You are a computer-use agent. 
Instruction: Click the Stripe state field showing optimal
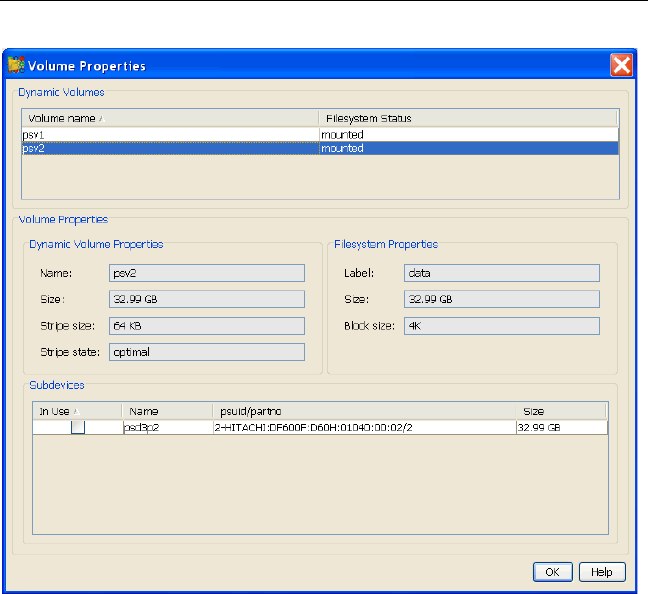point(206,351)
